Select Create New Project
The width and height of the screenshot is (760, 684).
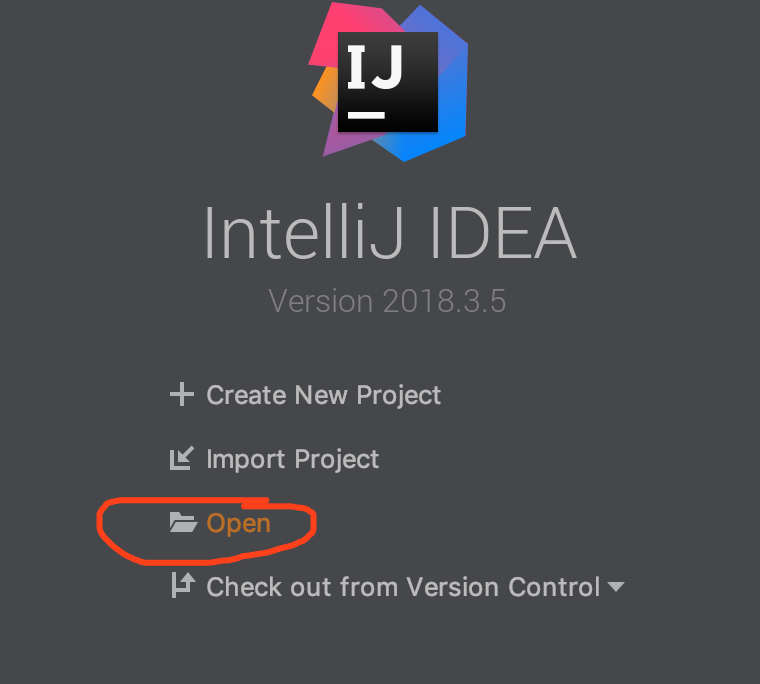click(324, 395)
